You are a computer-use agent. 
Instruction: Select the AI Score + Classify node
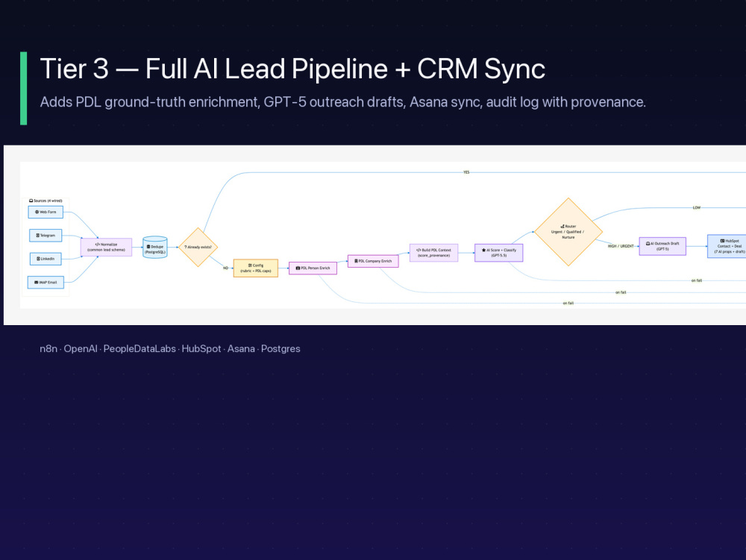pyautogui.click(x=498, y=253)
